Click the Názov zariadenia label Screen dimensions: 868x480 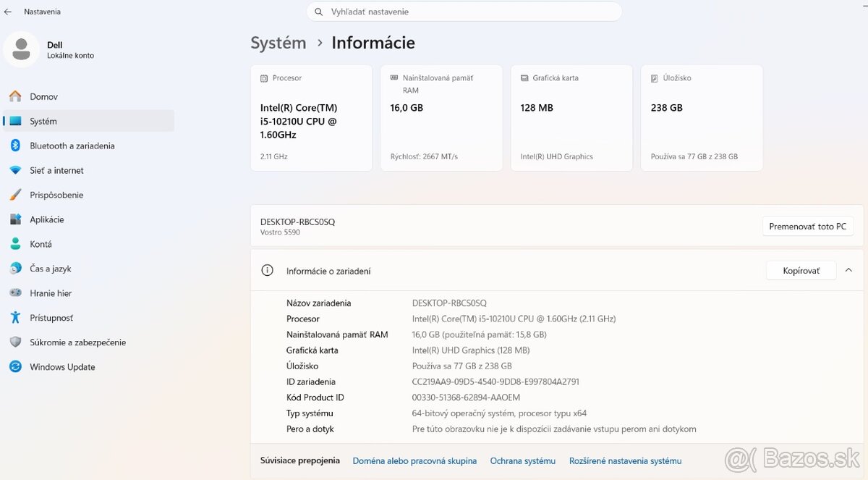319,303
